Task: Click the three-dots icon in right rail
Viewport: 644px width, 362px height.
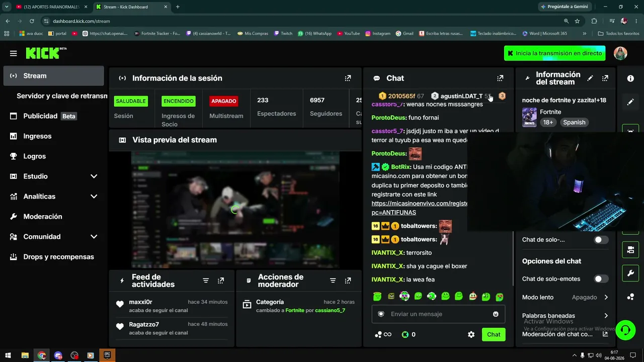Action: 630,297
